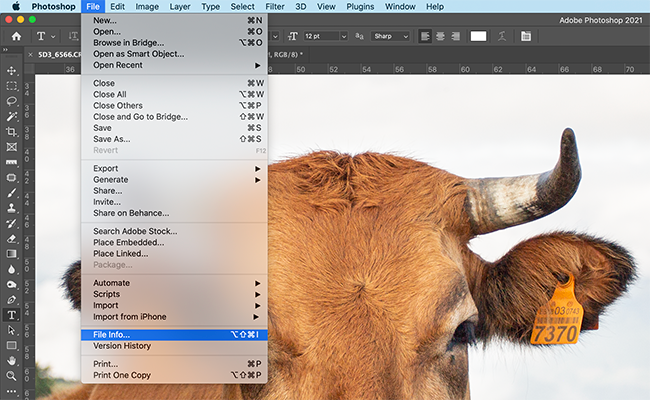Viewport: 650px width, 400px height.
Task: Select the Zoom magnifier tool
Action: pyautogui.click(x=12, y=376)
